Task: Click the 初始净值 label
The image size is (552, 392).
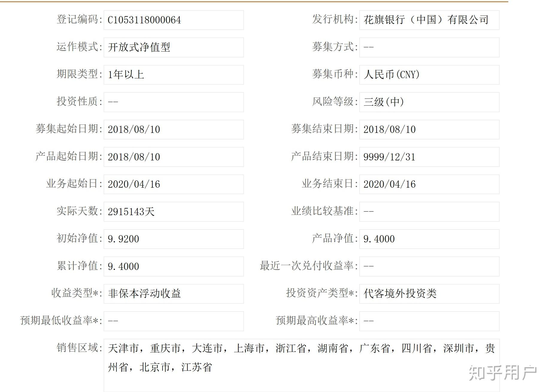Action: point(79,238)
